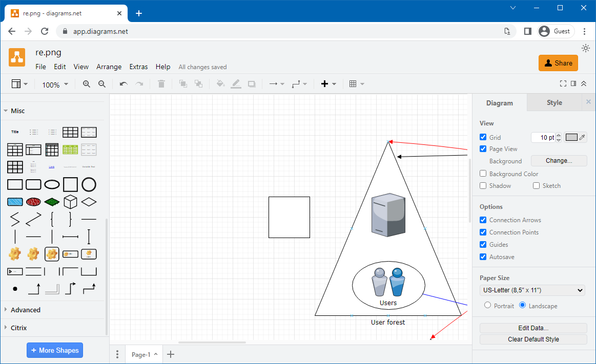Toggle the Grid checkbox in the Diagram panel

[x=482, y=137]
